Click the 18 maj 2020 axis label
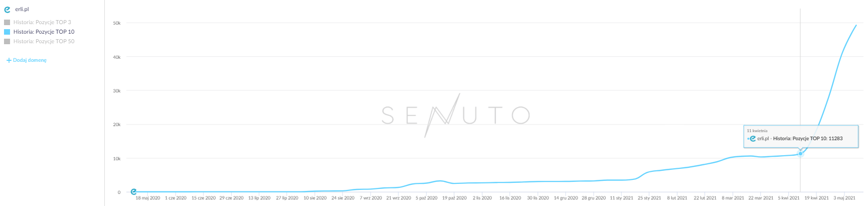Viewport: 868px width, 206px height. [147, 198]
